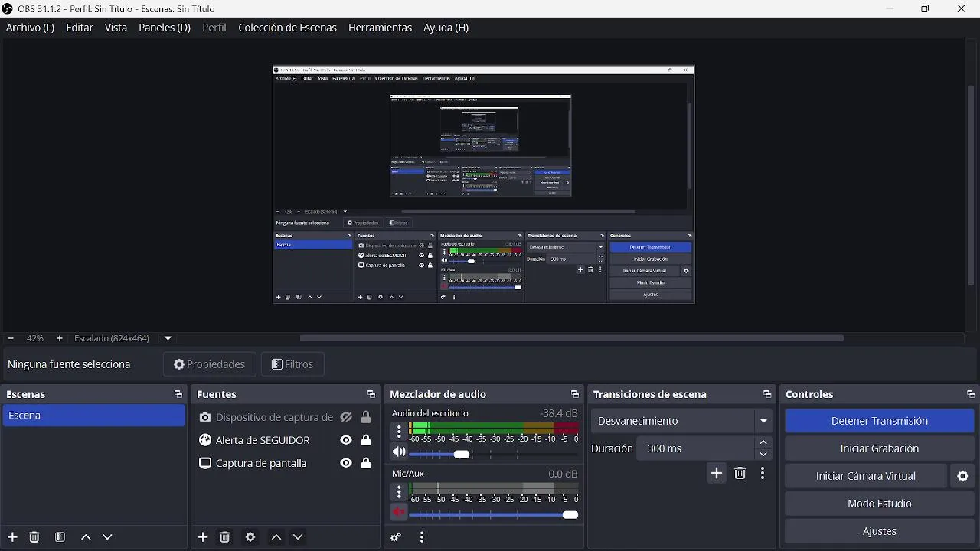
Task: Click Detener Transmisión button
Action: pyautogui.click(x=879, y=421)
